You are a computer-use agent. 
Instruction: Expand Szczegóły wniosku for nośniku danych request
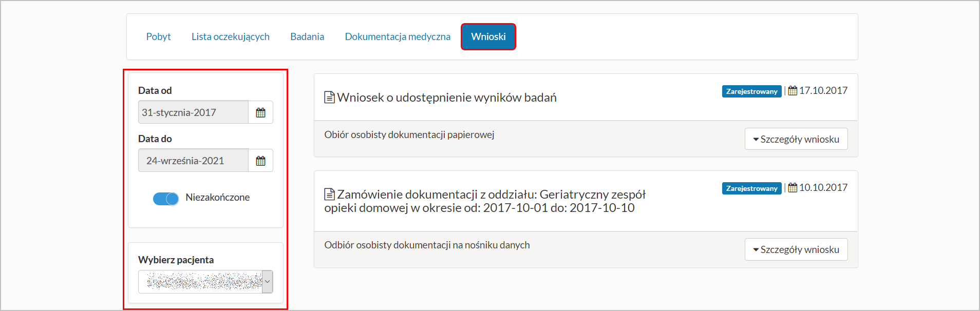point(796,249)
